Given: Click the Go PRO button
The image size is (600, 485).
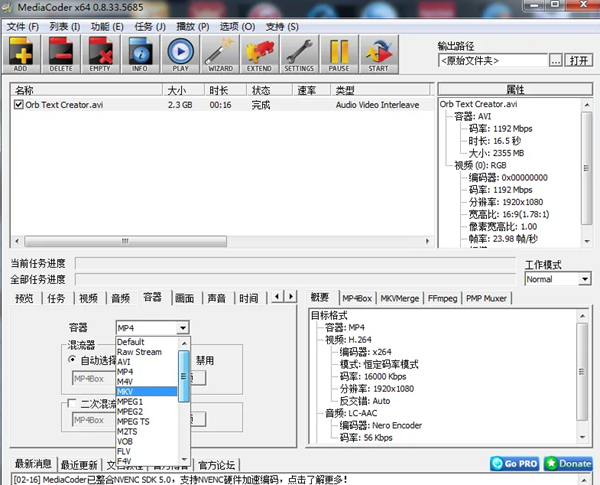Looking at the screenshot, I should [x=515, y=464].
